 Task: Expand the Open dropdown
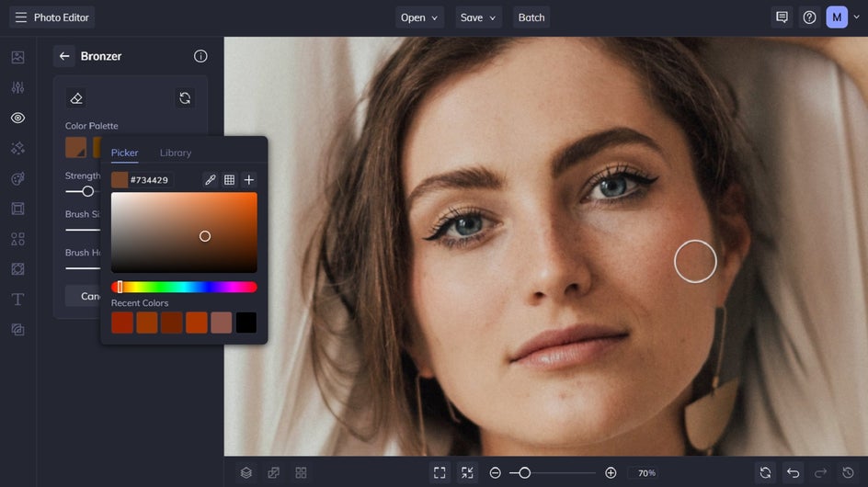[419, 17]
